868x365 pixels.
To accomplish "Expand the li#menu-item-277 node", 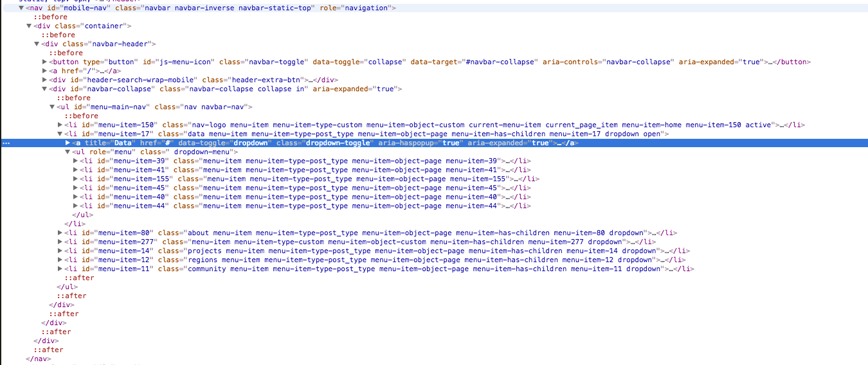I will 60,242.
